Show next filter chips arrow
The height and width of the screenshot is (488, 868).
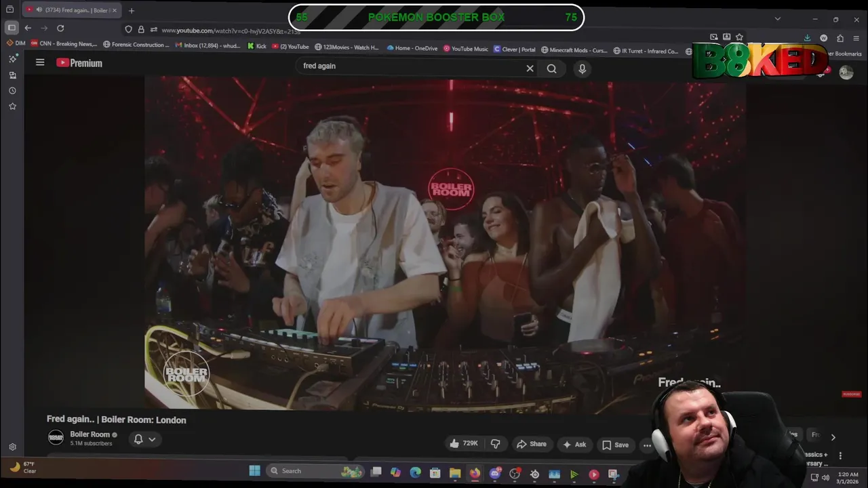coord(833,437)
